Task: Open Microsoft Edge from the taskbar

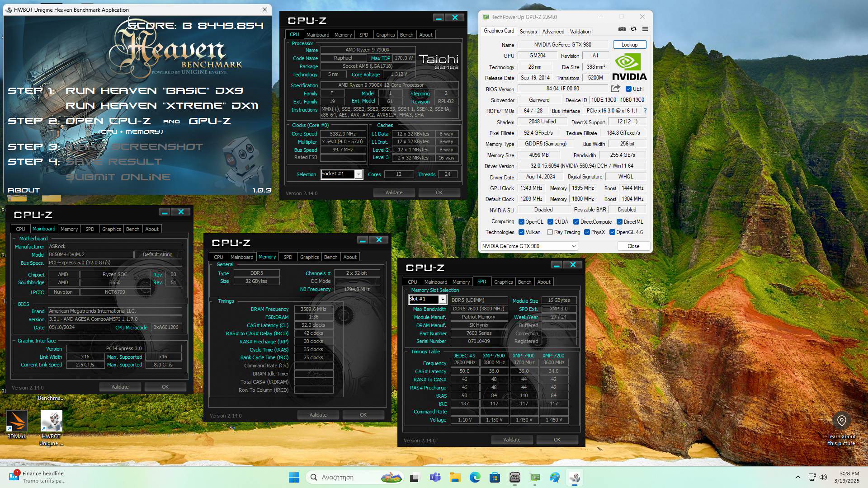Action: click(x=475, y=477)
